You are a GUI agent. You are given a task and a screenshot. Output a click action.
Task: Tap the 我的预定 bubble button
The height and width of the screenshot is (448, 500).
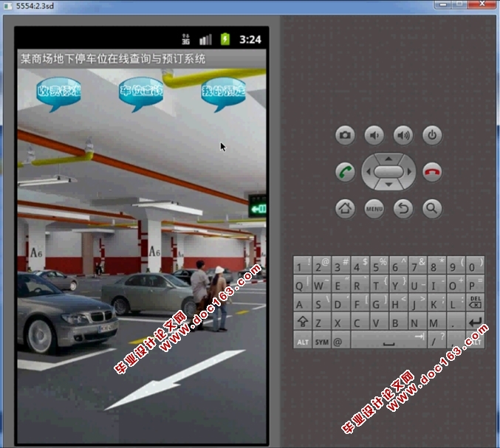(x=223, y=94)
